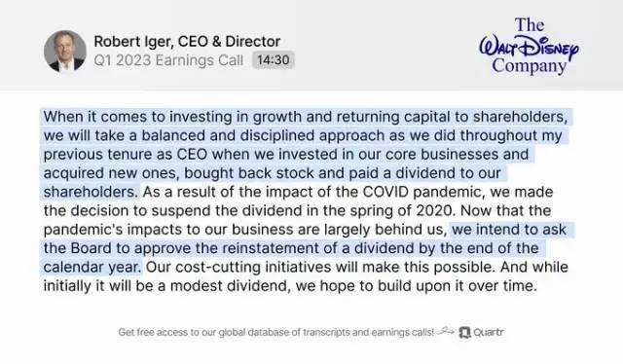The width and height of the screenshot is (623, 364).
Task: Click the highlighted line starting 'previous tenure as CEO'
Action: [x=286, y=154]
